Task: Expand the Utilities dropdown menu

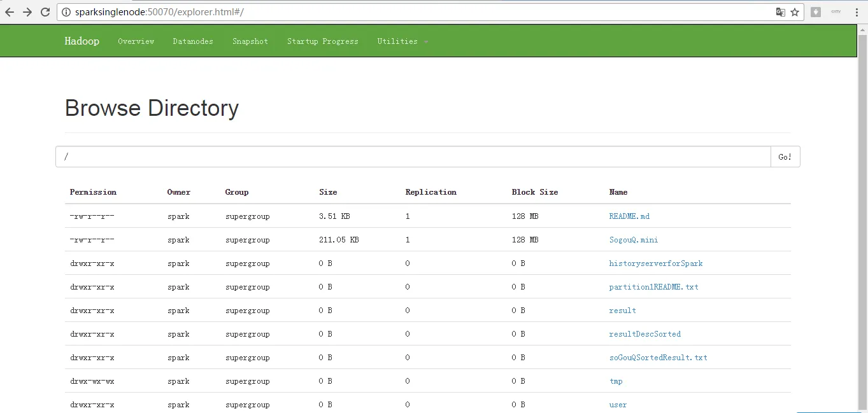Action: [x=402, y=41]
